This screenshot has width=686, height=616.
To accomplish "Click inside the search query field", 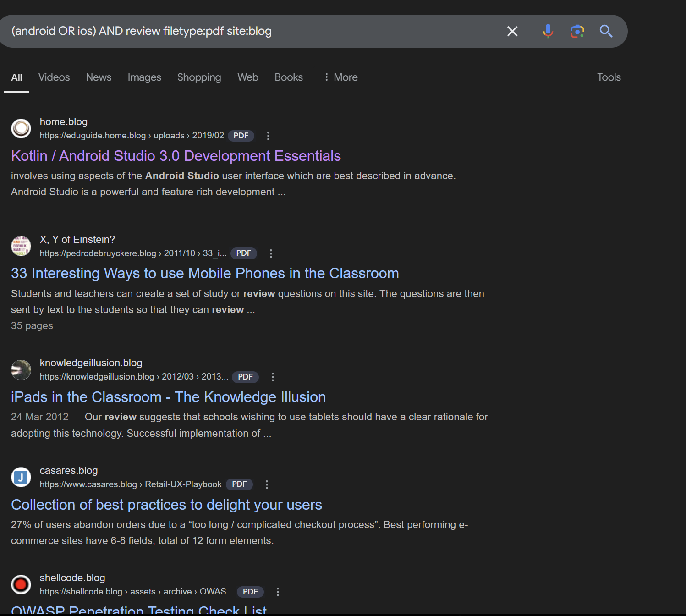I will (x=252, y=31).
